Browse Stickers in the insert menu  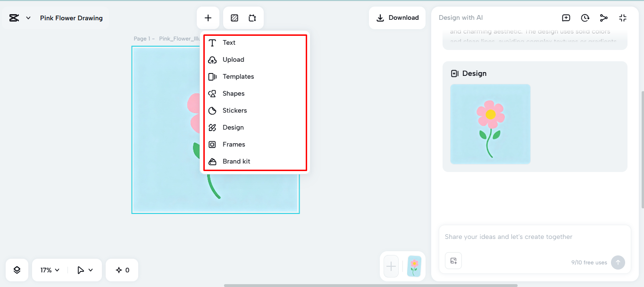tap(235, 110)
